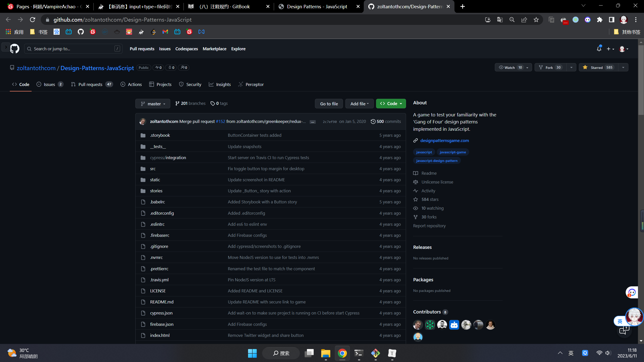Open the master branch dropdown

tap(153, 104)
